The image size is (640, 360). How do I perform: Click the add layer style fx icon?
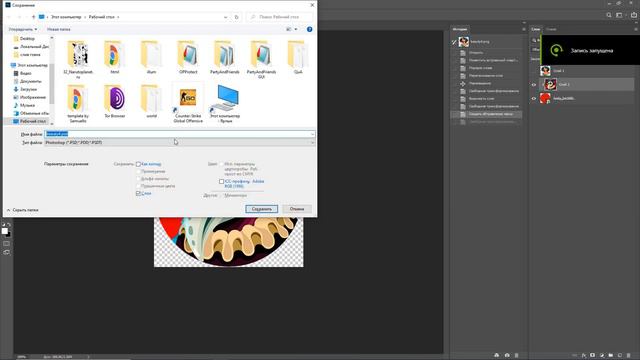[584, 356]
